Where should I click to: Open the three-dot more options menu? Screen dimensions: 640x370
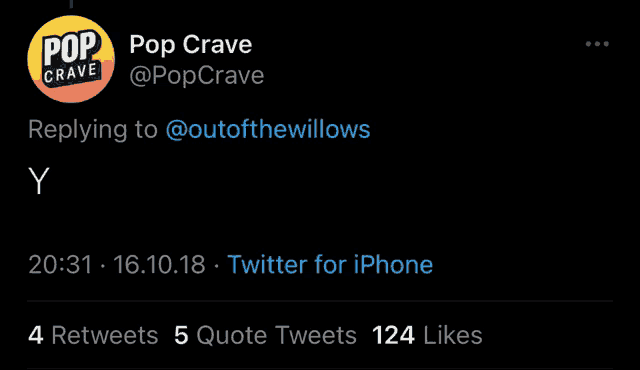coord(597,44)
